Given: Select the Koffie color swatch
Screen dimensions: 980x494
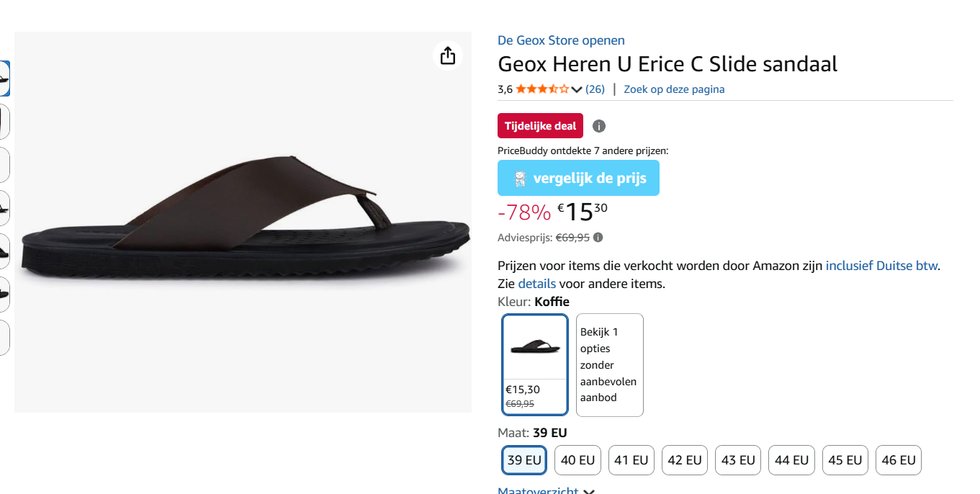Looking at the screenshot, I should coord(534,364).
